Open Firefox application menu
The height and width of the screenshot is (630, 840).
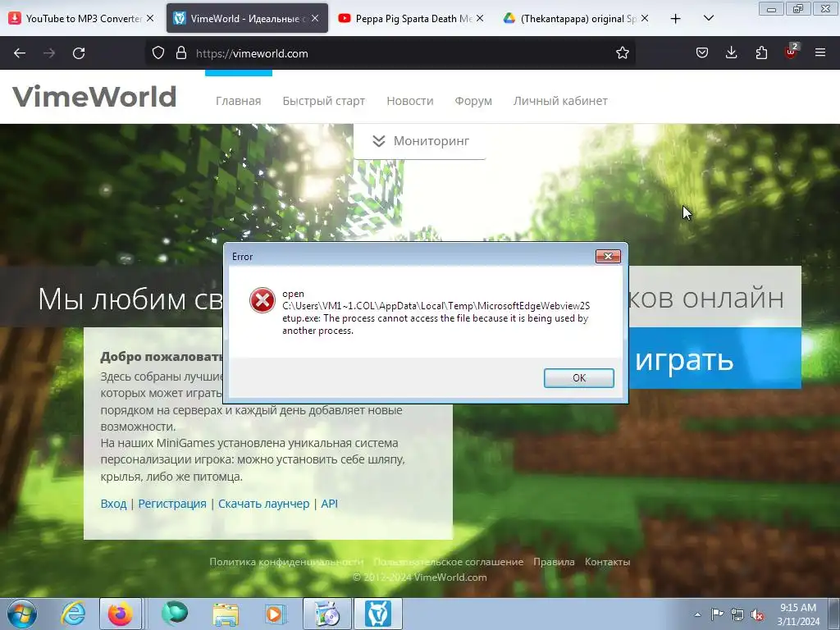click(820, 52)
